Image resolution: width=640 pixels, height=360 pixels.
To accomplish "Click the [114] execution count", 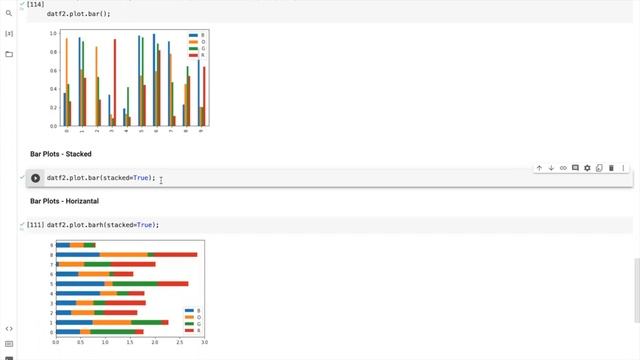I will tap(36, 4).
